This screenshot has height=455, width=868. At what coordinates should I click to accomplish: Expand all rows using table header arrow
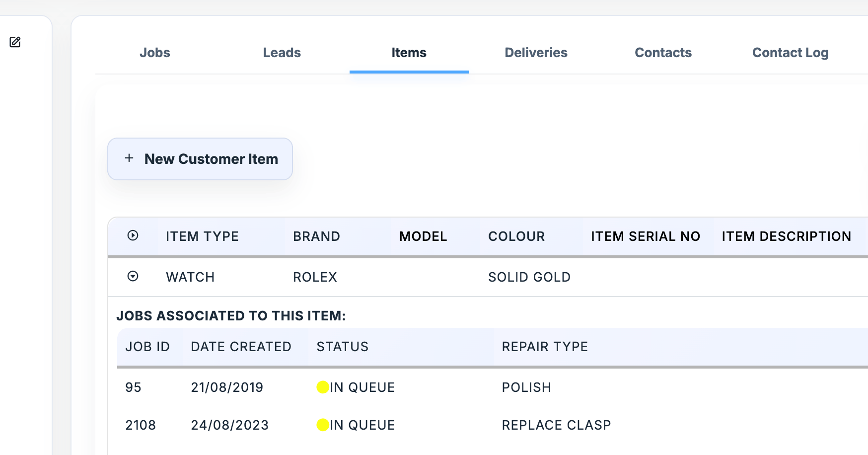[x=133, y=235]
